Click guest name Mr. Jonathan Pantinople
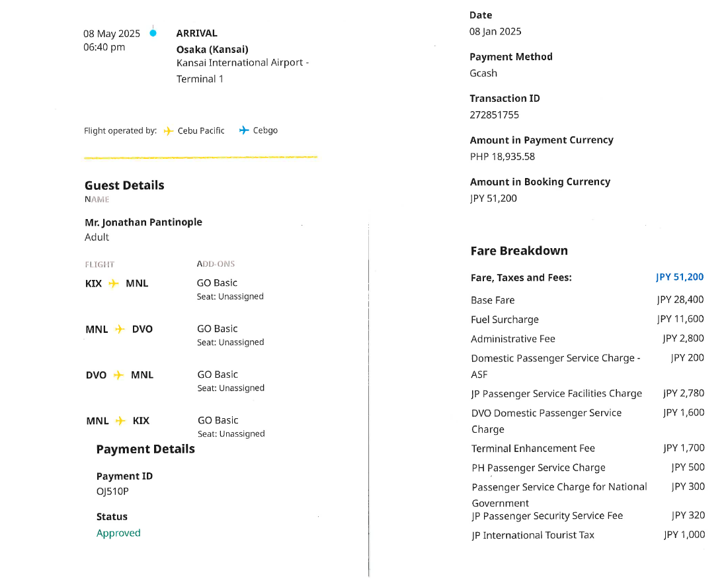728x581 pixels. click(143, 222)
